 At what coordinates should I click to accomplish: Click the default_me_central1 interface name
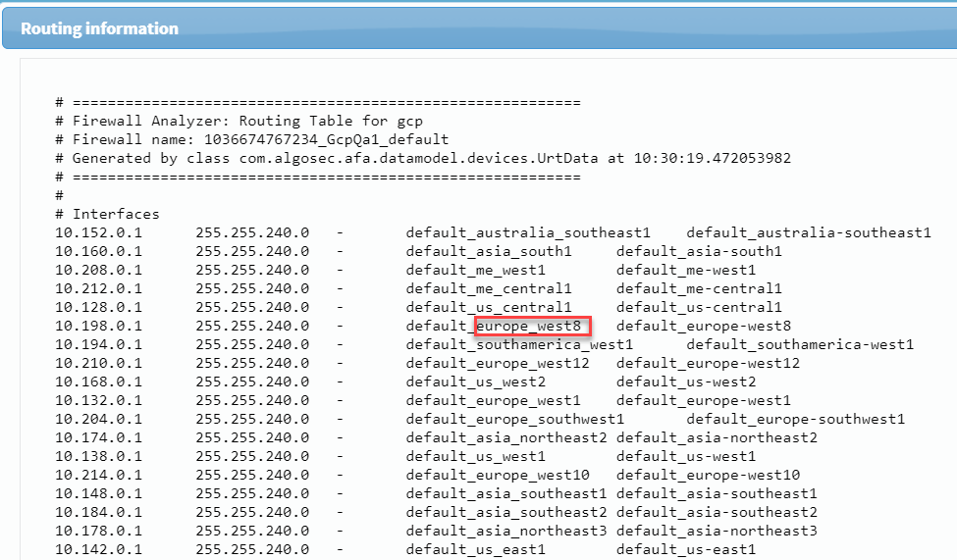point(489,288)
